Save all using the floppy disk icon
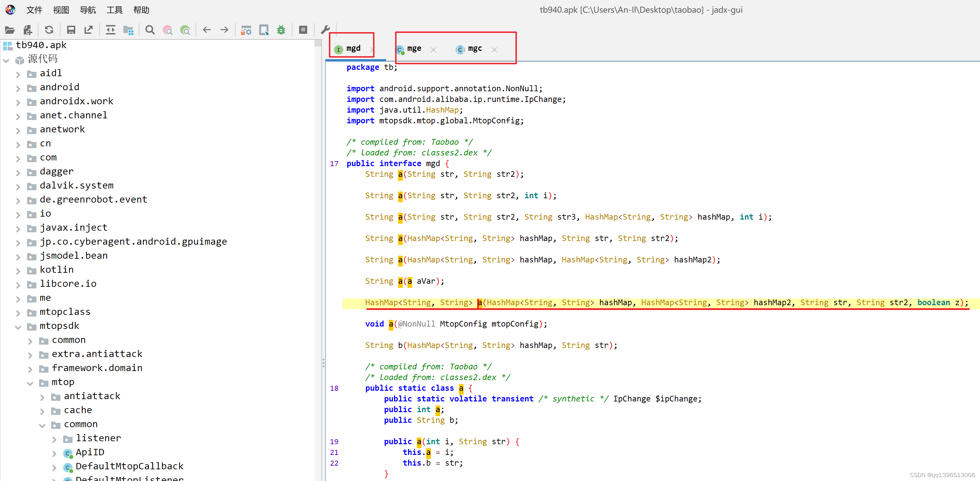 (x=71, y=30)
